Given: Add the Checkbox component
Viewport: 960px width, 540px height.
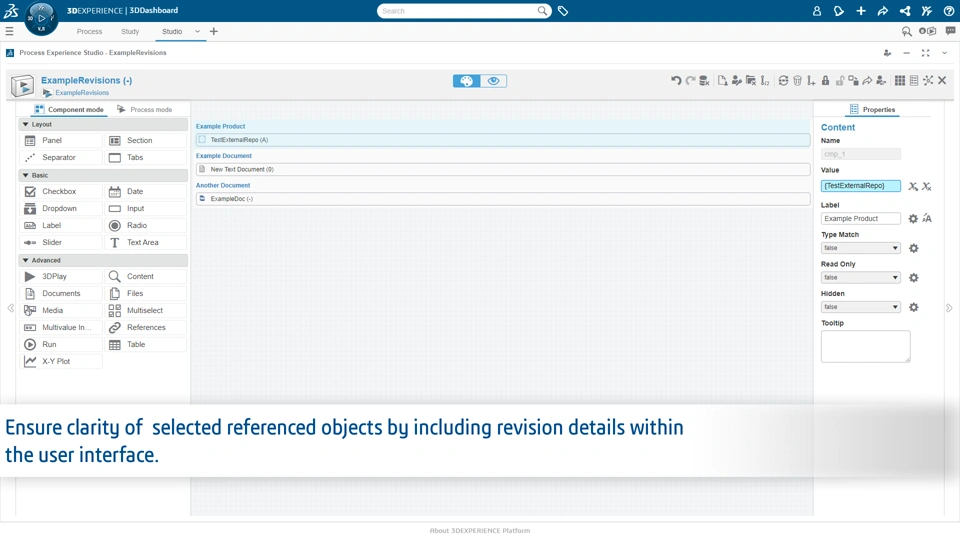Looking at the screenshot, I should tap(60, 192).
